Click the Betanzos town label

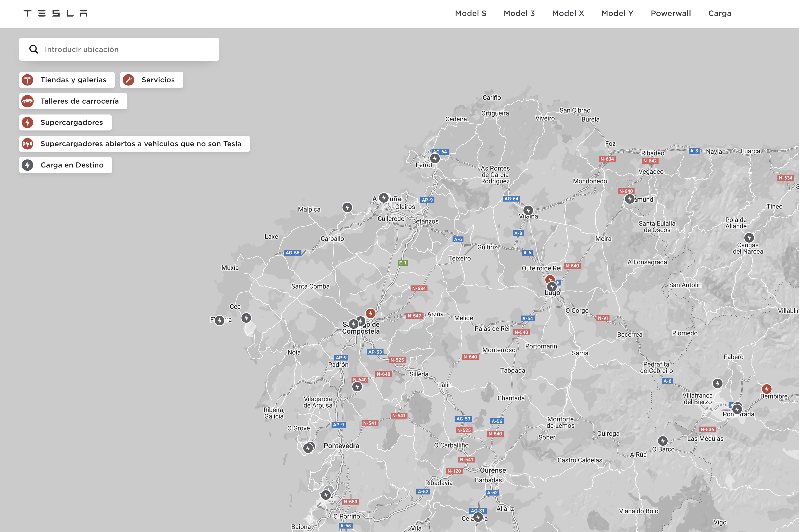tap(425, 222)
